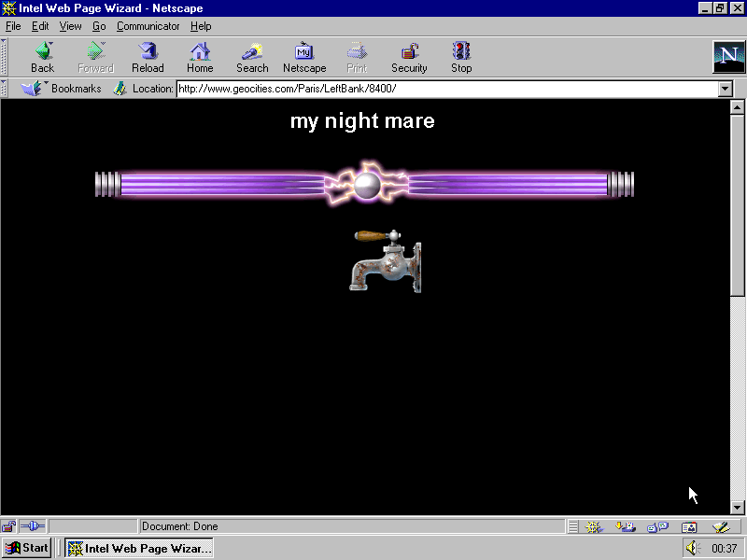Open the Security info button

pyautogui.click(x=409, y=57)
